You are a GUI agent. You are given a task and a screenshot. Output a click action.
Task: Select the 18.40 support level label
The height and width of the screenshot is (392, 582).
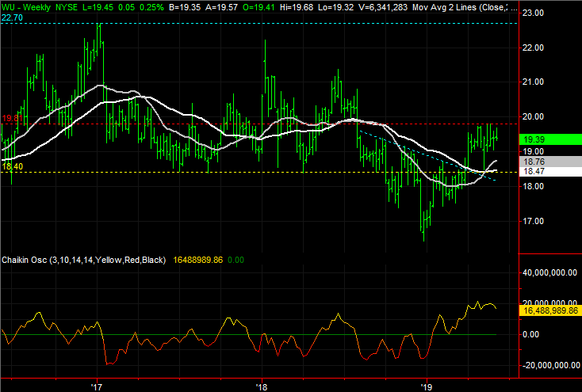(x=12, y=167)
